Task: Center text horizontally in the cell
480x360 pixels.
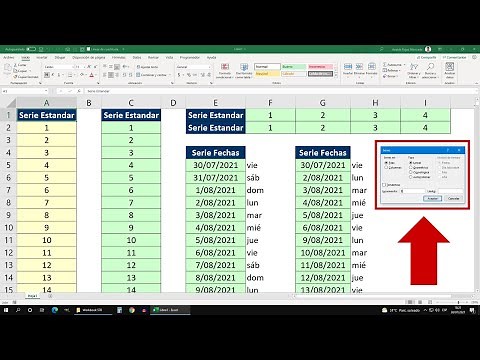Action: point(111,75)
